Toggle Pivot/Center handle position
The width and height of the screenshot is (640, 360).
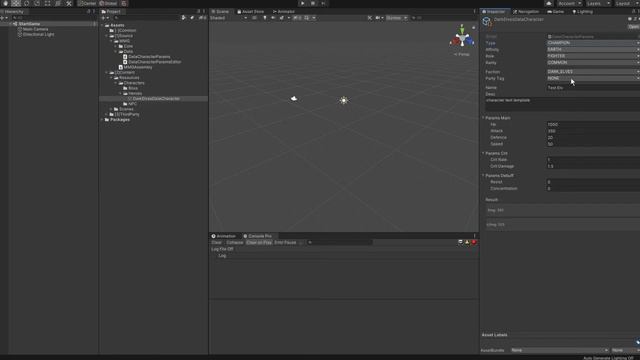pos(87,3)
